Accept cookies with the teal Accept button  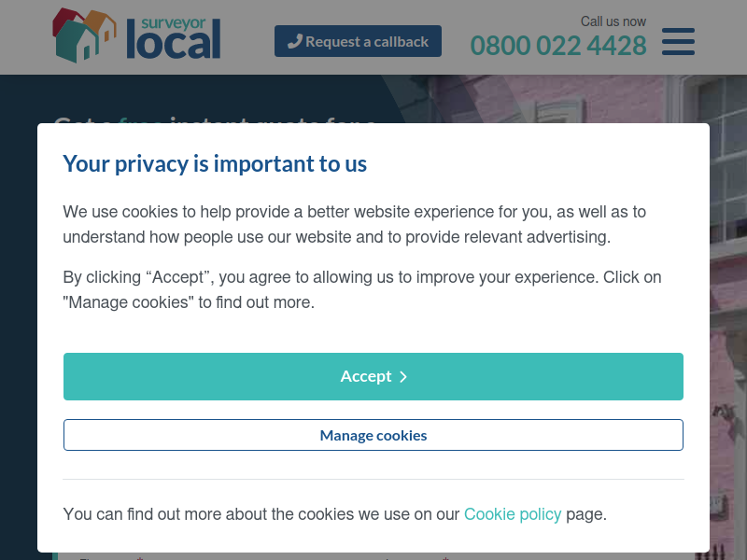[373, 376]
